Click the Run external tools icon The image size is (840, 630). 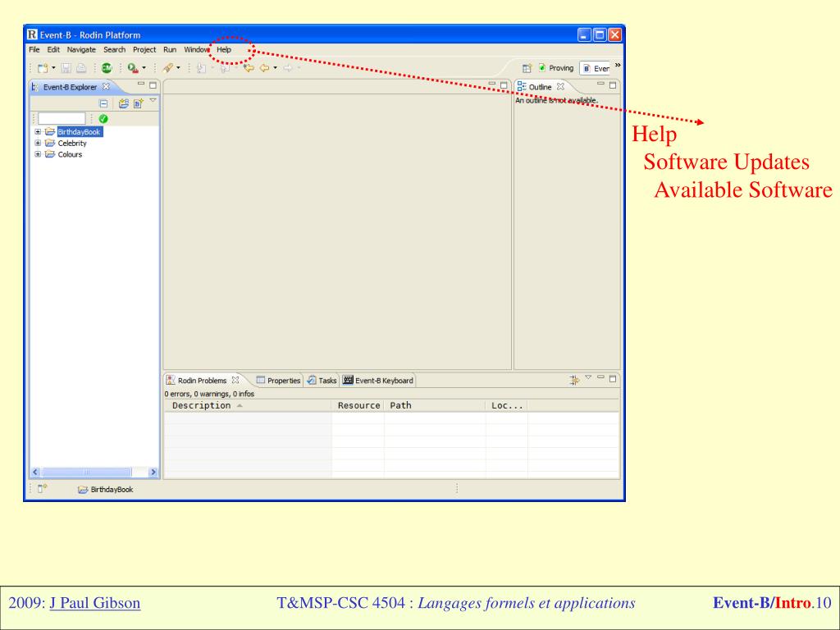coord(132,68)
